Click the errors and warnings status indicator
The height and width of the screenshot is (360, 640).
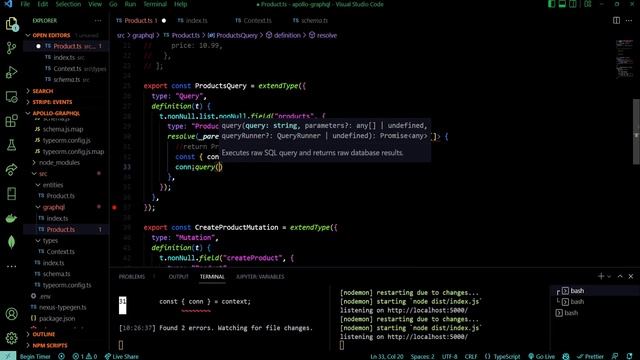pyautogui.click(x=86, y=356)
